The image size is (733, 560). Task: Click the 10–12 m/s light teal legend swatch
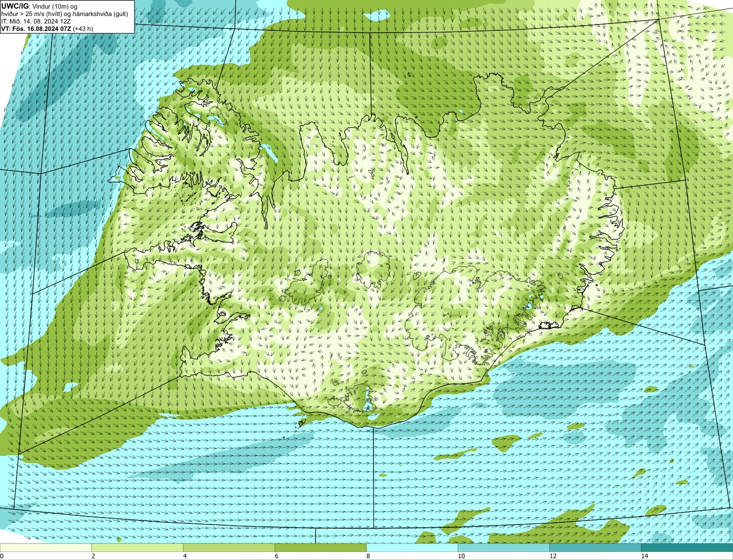click(504, 547)
